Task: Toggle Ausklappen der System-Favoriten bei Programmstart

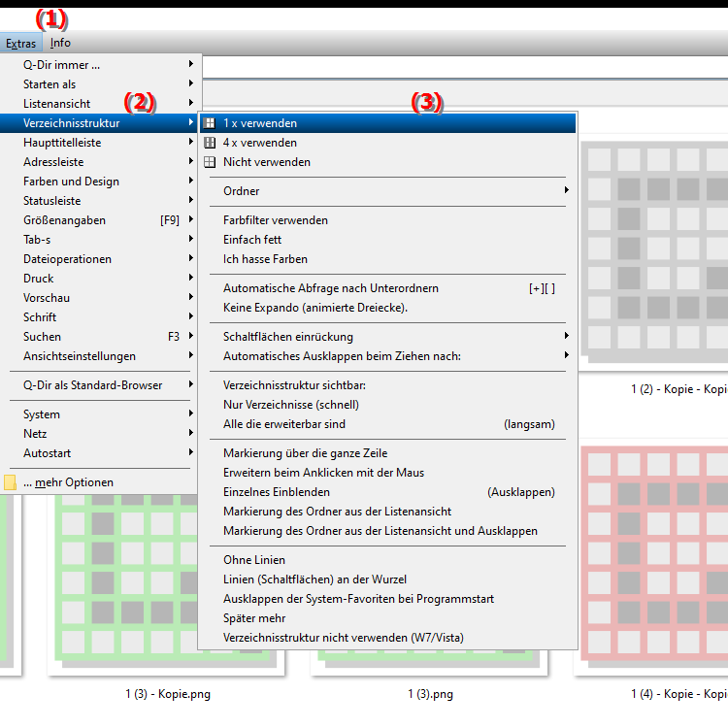Action: [x=387, y=599]
